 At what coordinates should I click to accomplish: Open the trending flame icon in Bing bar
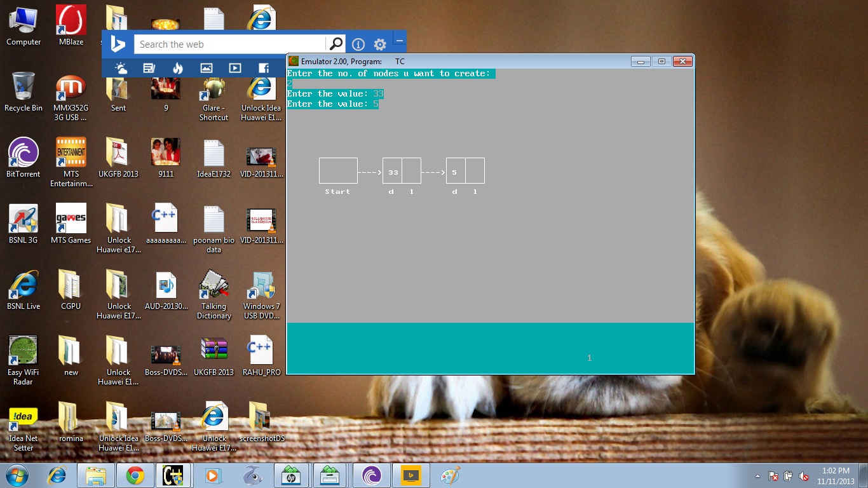178,68
